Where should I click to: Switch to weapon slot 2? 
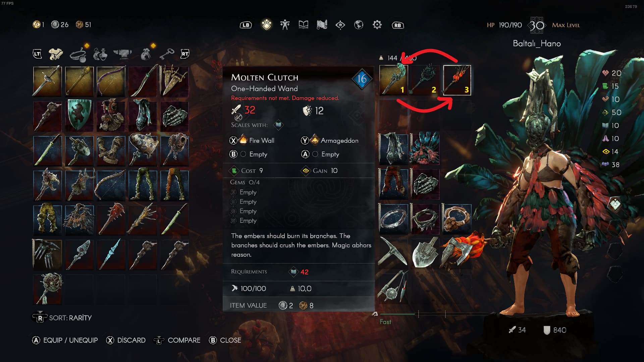[425, 80]
